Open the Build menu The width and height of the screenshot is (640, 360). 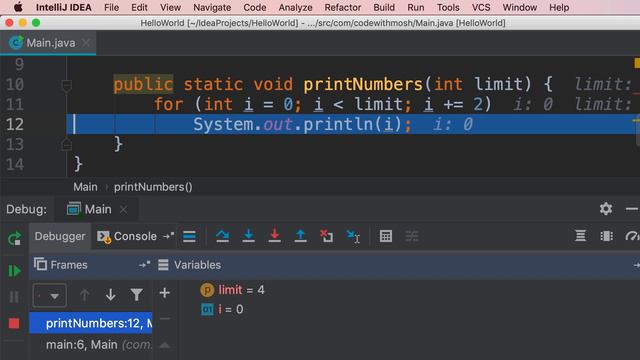point(384,7)
